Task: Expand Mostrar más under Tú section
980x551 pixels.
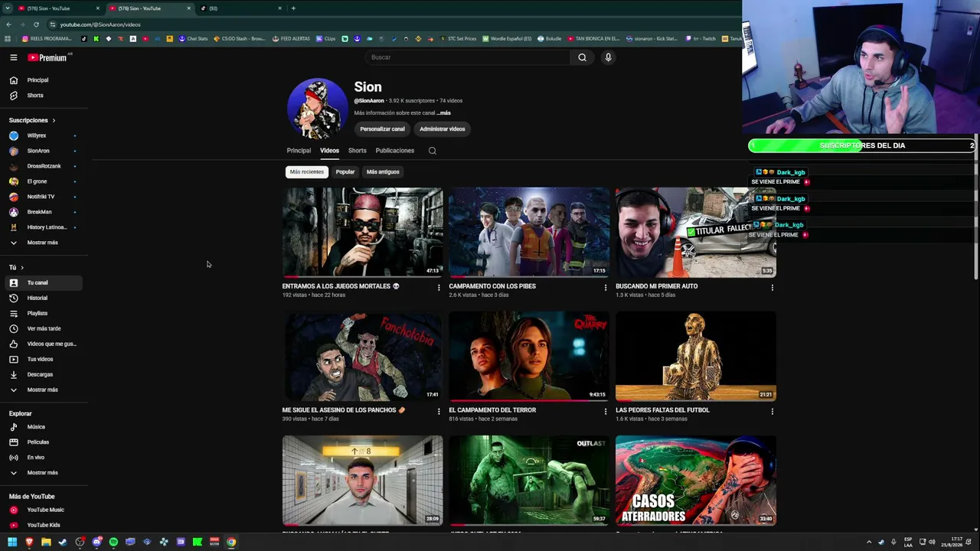Action: (43, 390)
